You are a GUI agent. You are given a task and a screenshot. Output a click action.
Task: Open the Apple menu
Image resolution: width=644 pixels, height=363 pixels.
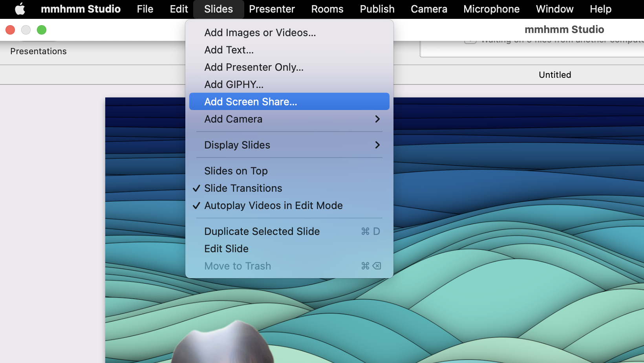click(20, 9)
